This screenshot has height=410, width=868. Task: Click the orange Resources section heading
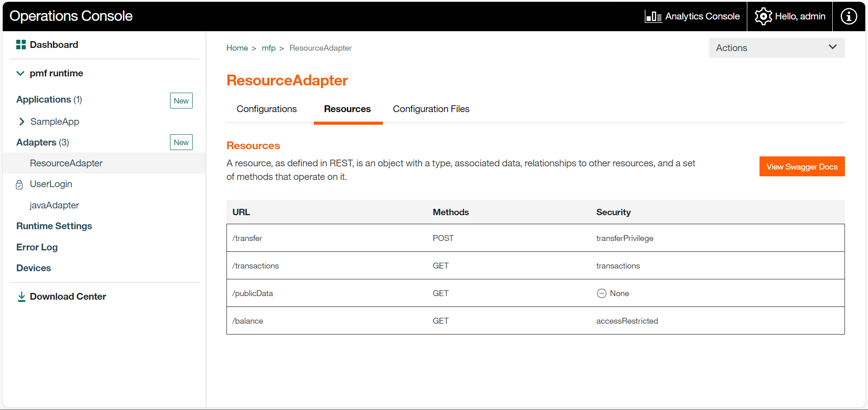pos(253,146)
